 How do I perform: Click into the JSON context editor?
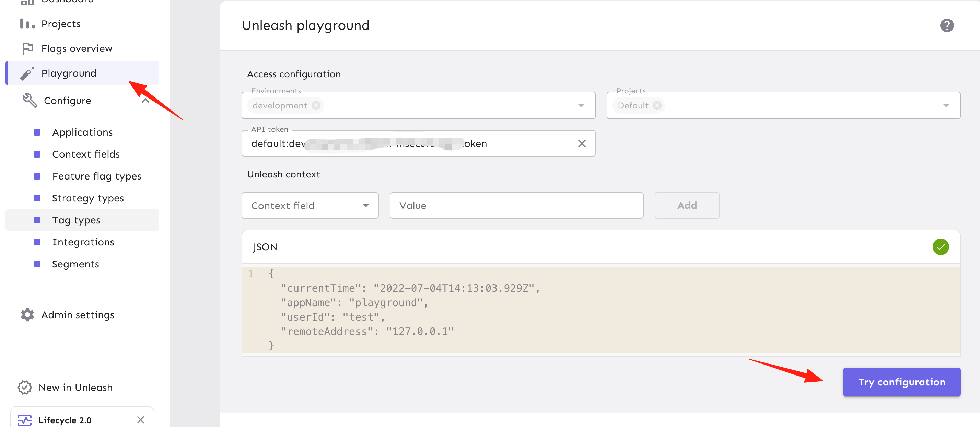(601, 310)
